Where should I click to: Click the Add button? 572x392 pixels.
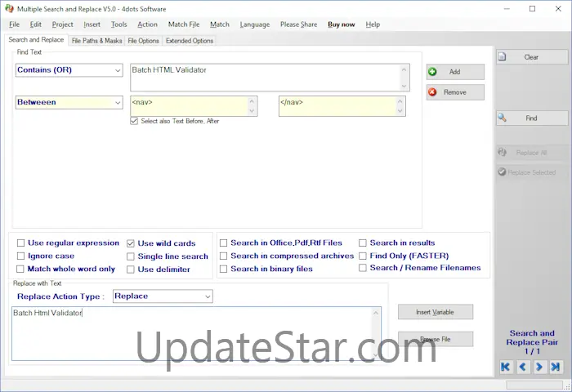click(455, 72)
